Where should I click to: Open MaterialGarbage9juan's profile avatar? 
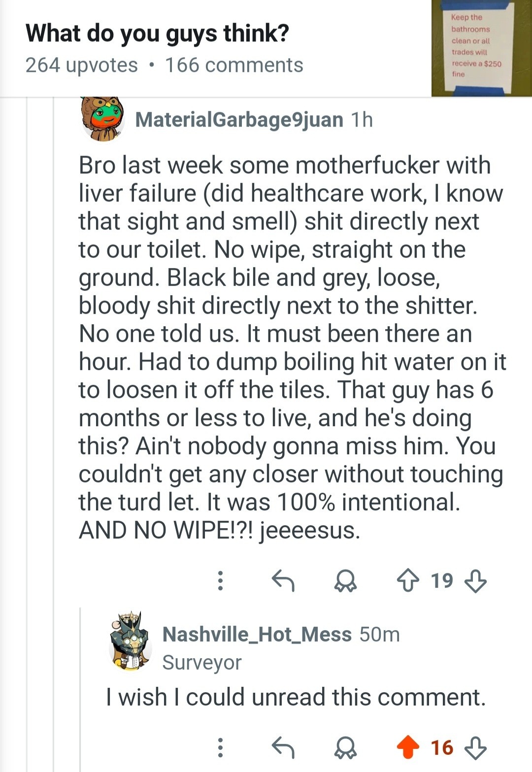coord(102,120)
